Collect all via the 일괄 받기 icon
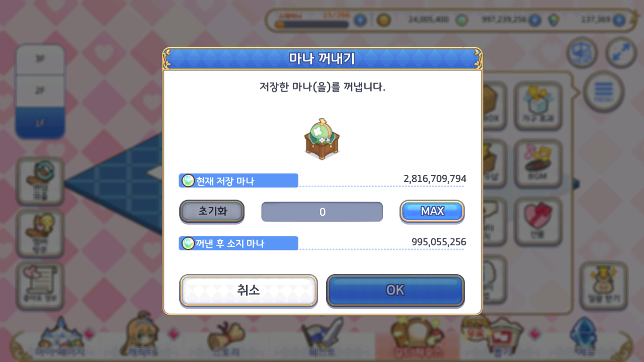Image resolution: width=644 pixels, height=362 pixels. click(x=603, y=286)
